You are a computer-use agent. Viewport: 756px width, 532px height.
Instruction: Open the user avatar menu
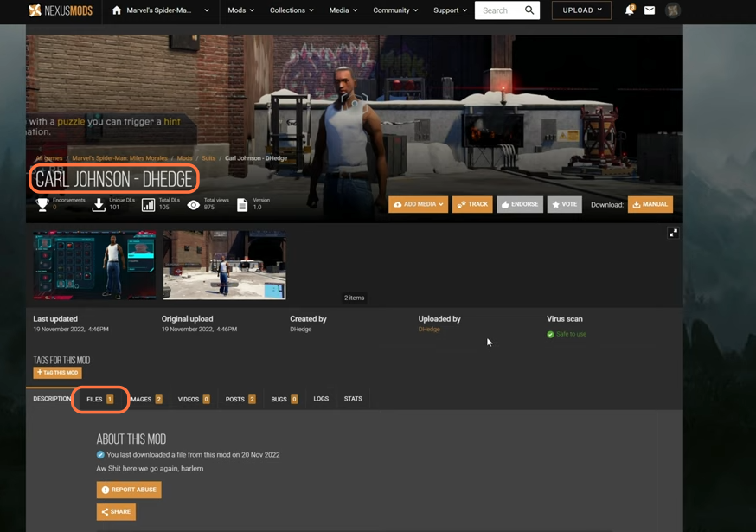click(673, 10)
